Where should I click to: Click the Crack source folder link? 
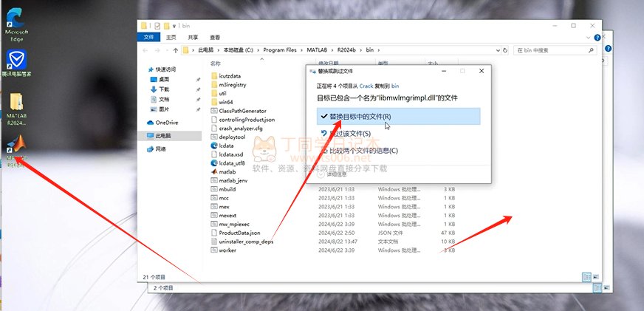click(x=366, y=86)
